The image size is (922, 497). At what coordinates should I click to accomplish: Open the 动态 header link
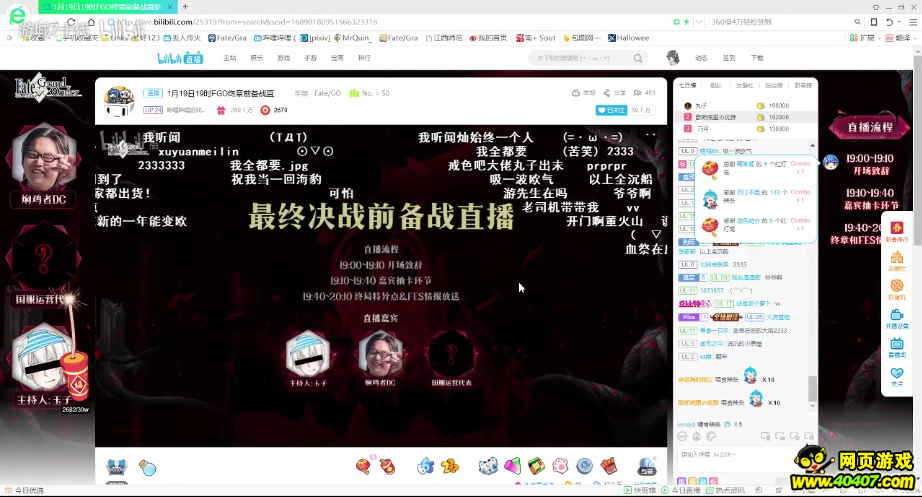coord(701,58)
